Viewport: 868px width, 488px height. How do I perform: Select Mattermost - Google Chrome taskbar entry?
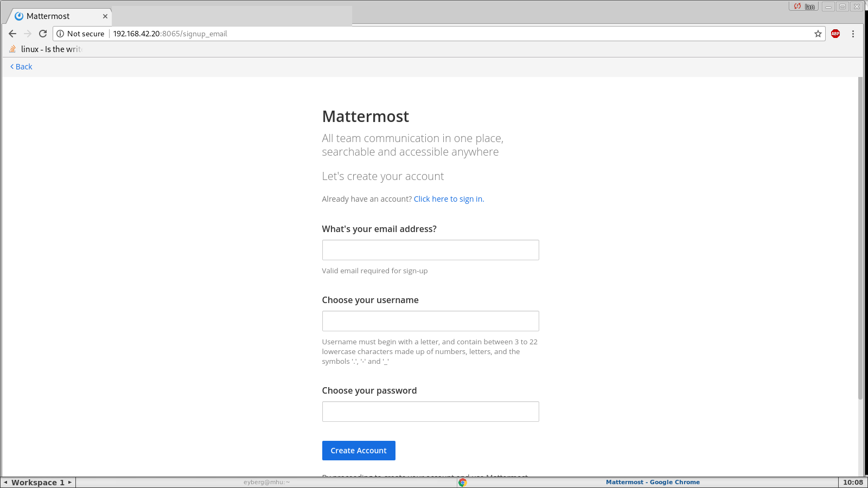(x=653, y=482)
